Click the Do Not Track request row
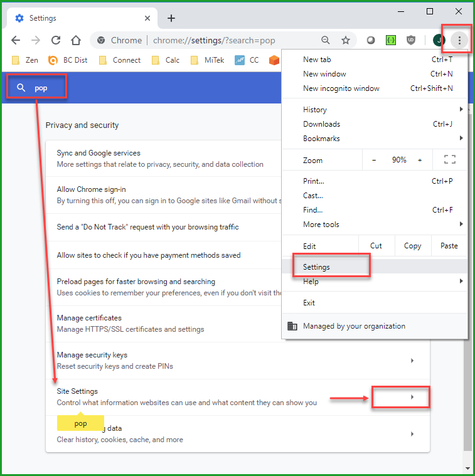Screen dimensions: 475x476 click(163, 227)
